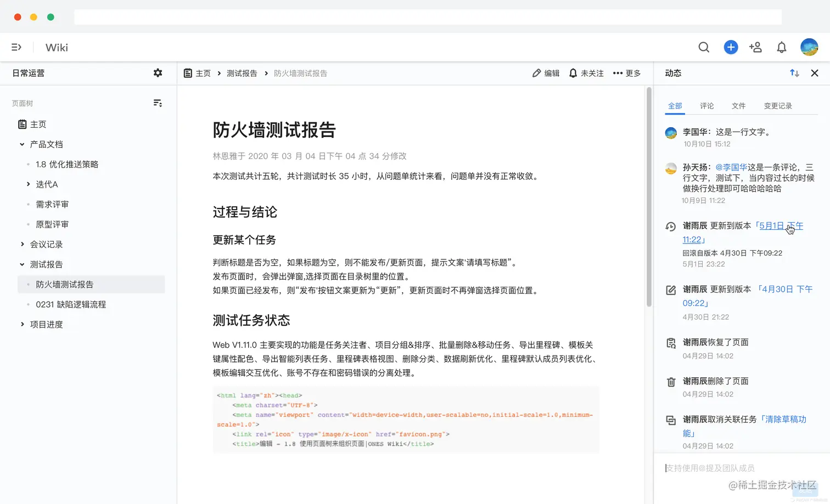Click the browser address bar
Screen dimensions: 830x504
point(428,17)
